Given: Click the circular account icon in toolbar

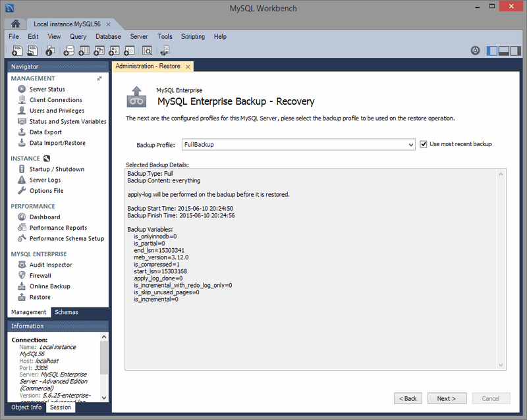Looking at the screenshot, I should (x=475, y=51).
